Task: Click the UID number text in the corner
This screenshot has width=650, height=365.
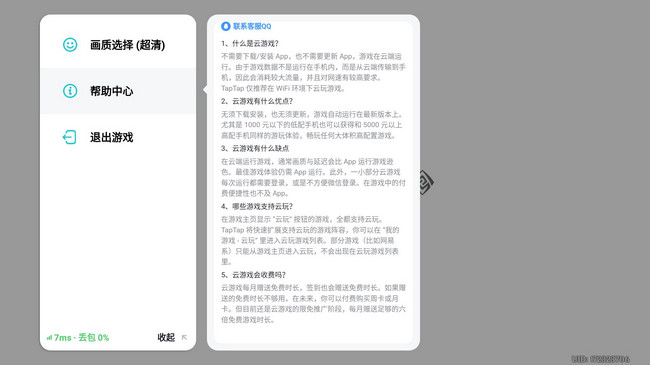Action: (601, 359)
